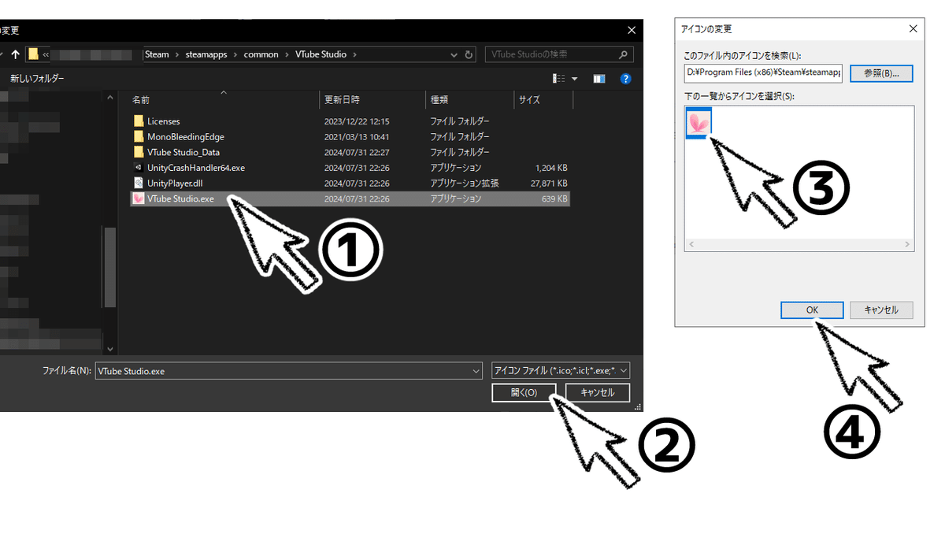Click the common breadcrumb segment
Image resolution: width=945 pixels, height=560 pixels.
(x=261, y=54)
